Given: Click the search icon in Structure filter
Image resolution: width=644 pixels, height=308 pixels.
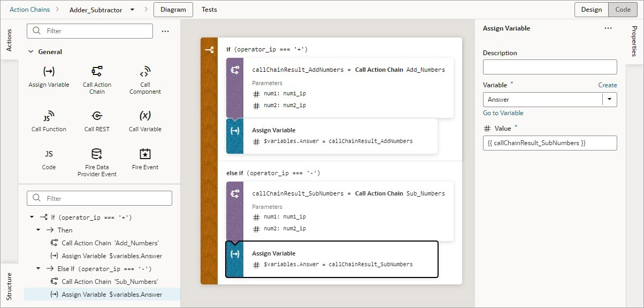Looking at the screenshot, I should 37,198.
